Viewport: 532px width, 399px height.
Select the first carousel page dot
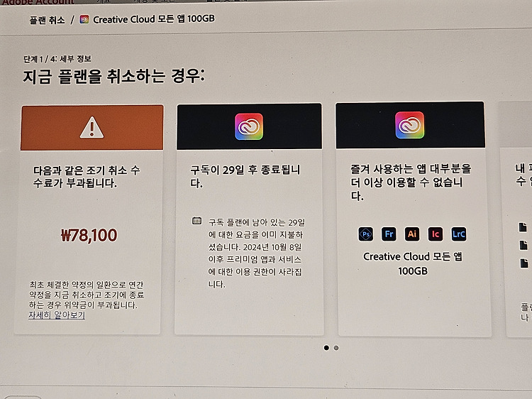click(326, 348)
